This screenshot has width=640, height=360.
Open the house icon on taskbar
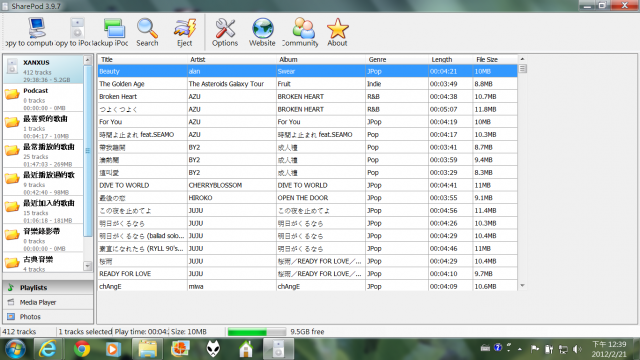tap(246, 349)
